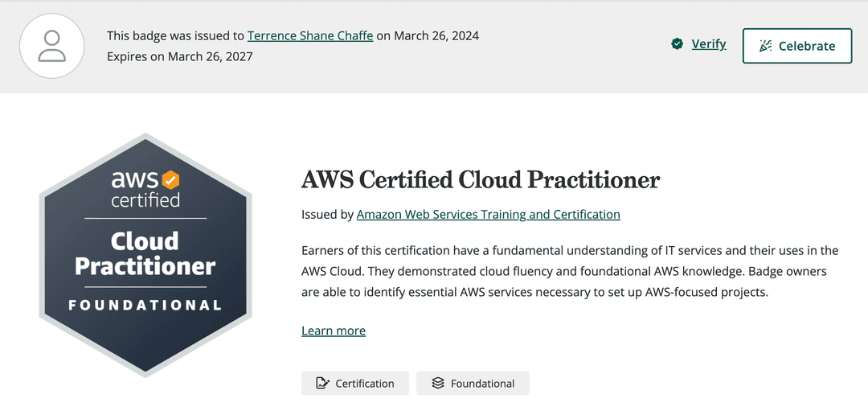Select the Certification tag label
868x415 pixels.
(x=365, y=384)
